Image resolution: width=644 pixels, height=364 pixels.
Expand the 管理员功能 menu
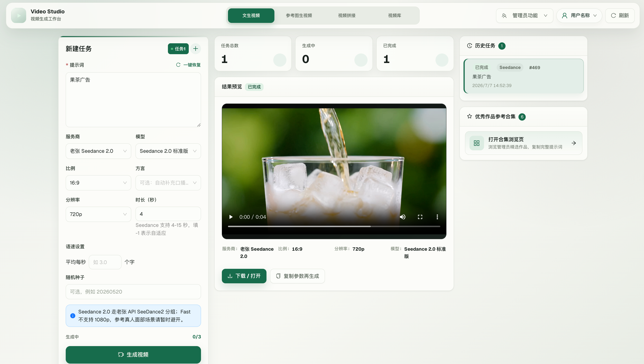coord(525,15)
